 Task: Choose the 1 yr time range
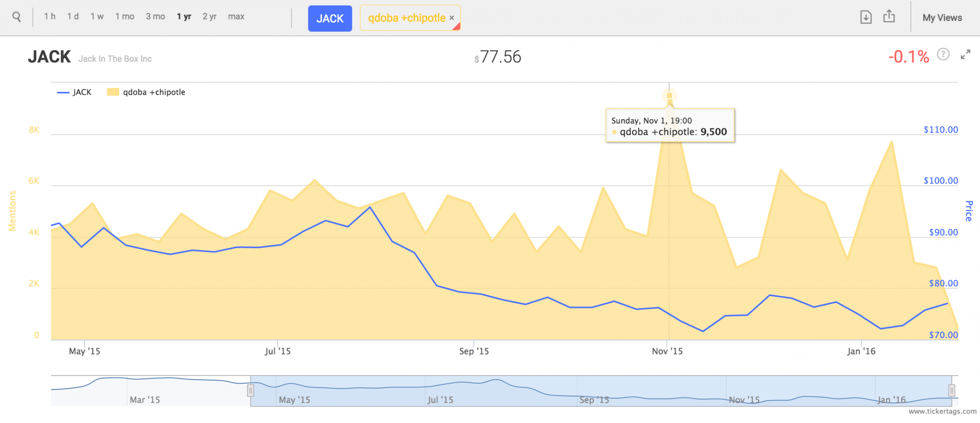point(184,17)
